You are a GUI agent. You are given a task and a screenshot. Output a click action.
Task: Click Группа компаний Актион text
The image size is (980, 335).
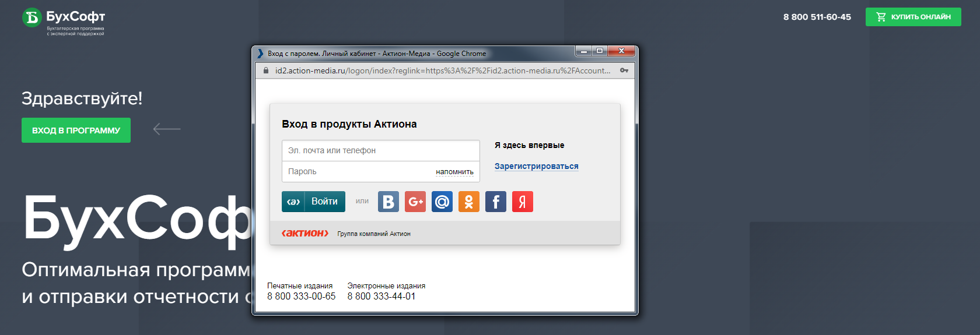point(374,234)
